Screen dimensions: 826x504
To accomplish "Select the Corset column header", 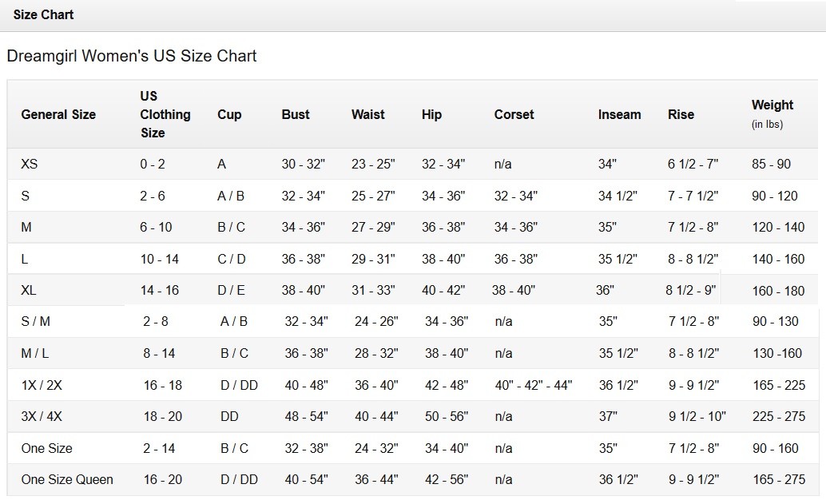I will pos(514,114).
